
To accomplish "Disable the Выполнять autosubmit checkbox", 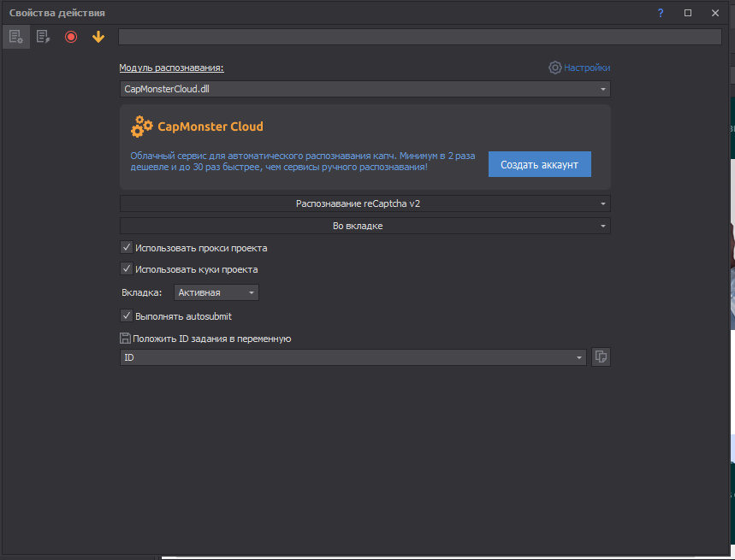I will point(127,315).
